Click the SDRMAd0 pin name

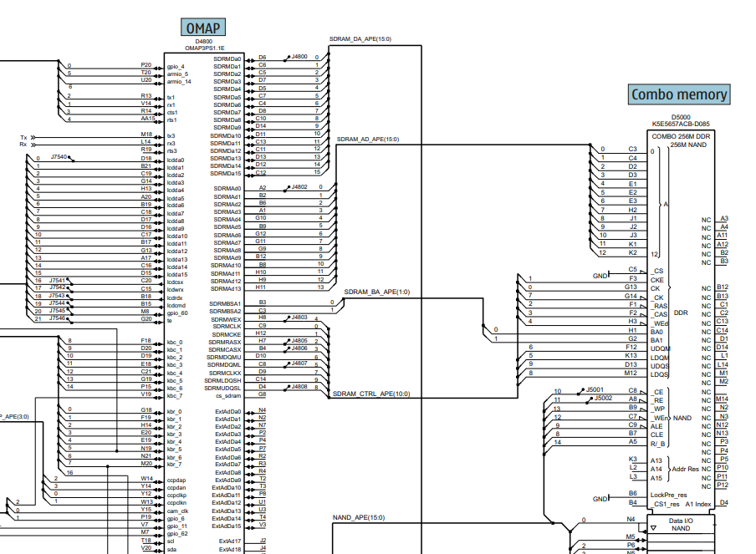pyautogui.click(x=227, y=188)
